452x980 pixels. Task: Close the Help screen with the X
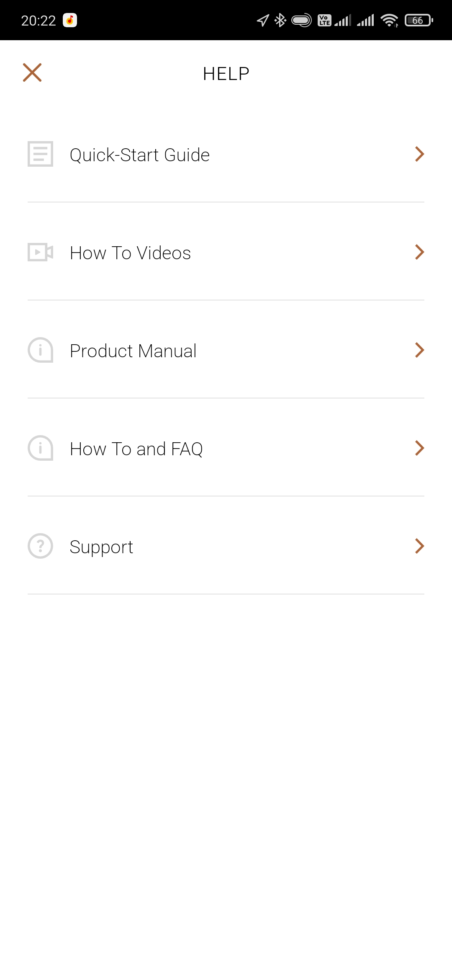coord(32,72)
